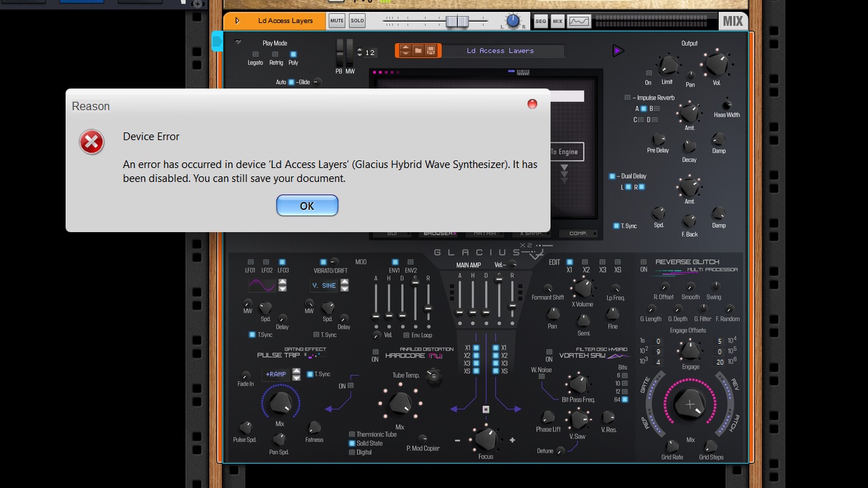The width and height of the screenshot is (868, 488).
Task: Toggle the Dual Delay switch
Action: tap(612, 176)
